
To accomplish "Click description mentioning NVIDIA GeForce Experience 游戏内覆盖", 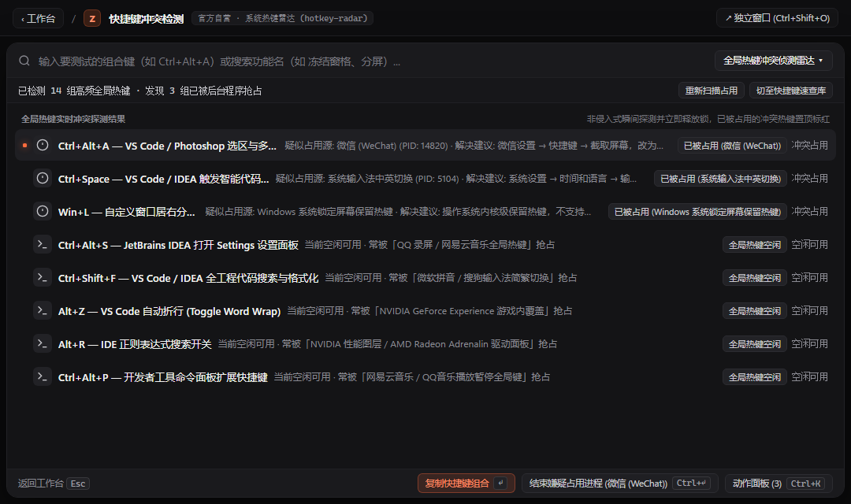I will [x=429, y=311].
